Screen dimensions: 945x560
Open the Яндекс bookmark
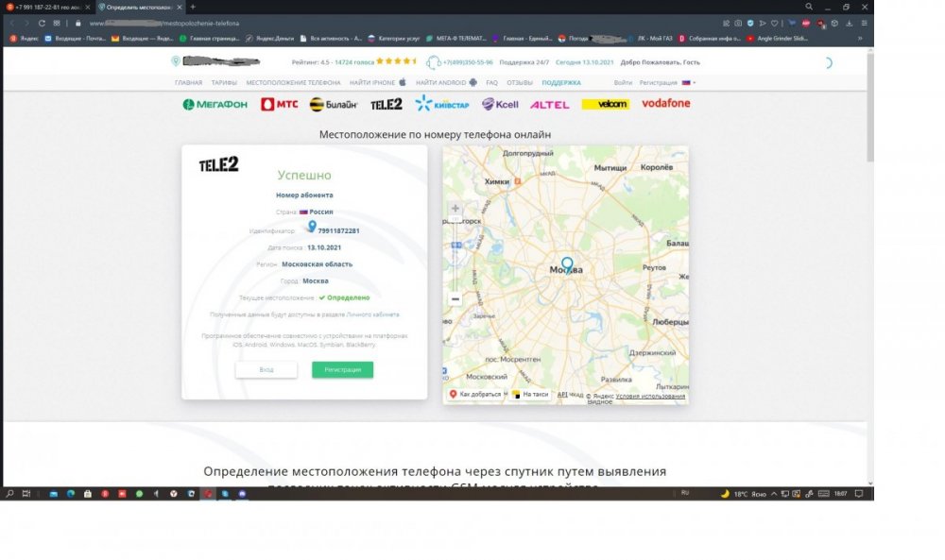point(25,38)
